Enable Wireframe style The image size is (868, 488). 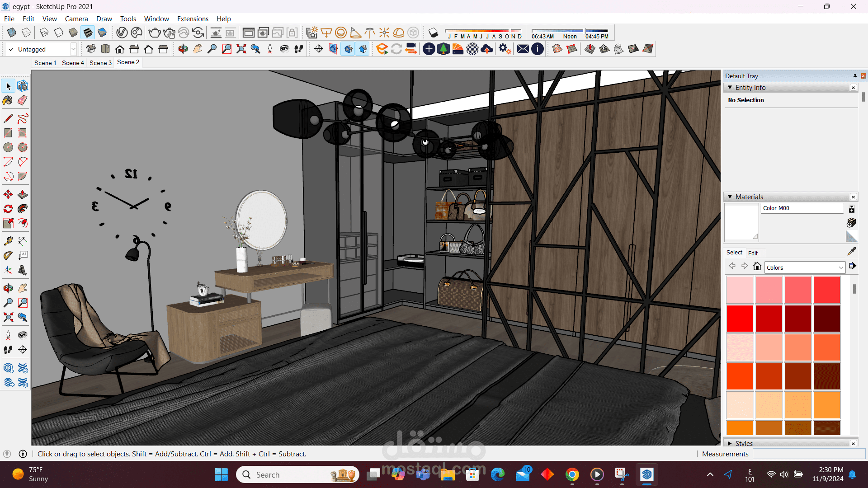[x=44, y=33]
